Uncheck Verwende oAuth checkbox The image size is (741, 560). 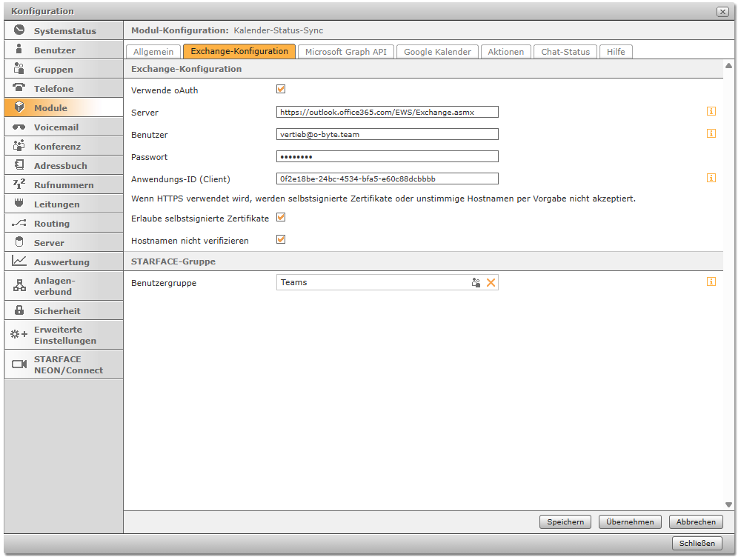(x=281, y=90)
